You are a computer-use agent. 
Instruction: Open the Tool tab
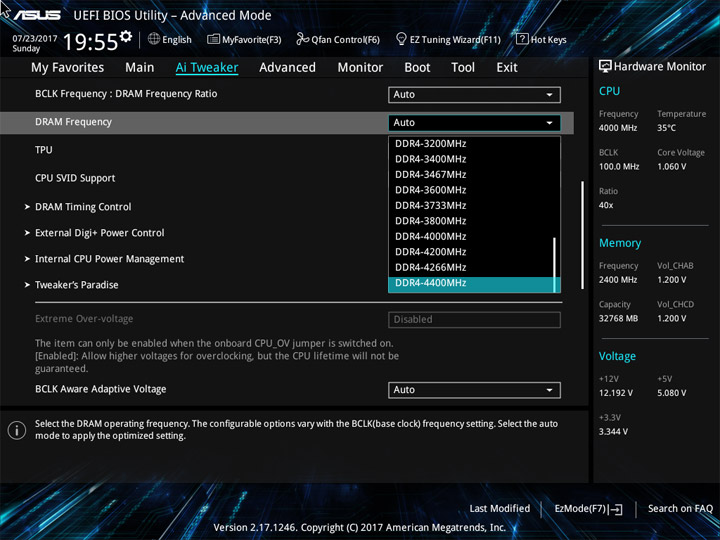coord(463,68)
